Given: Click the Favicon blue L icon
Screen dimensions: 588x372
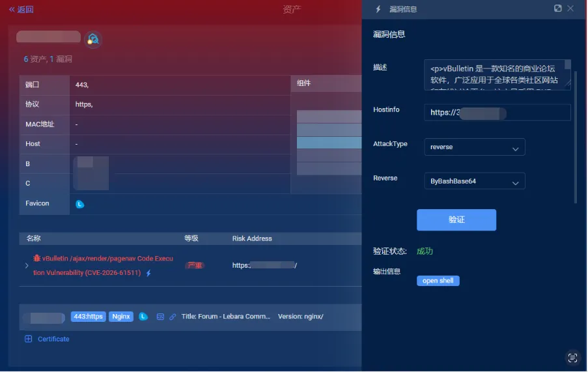Looking at the screenshot, I should (x=79, y=204).
